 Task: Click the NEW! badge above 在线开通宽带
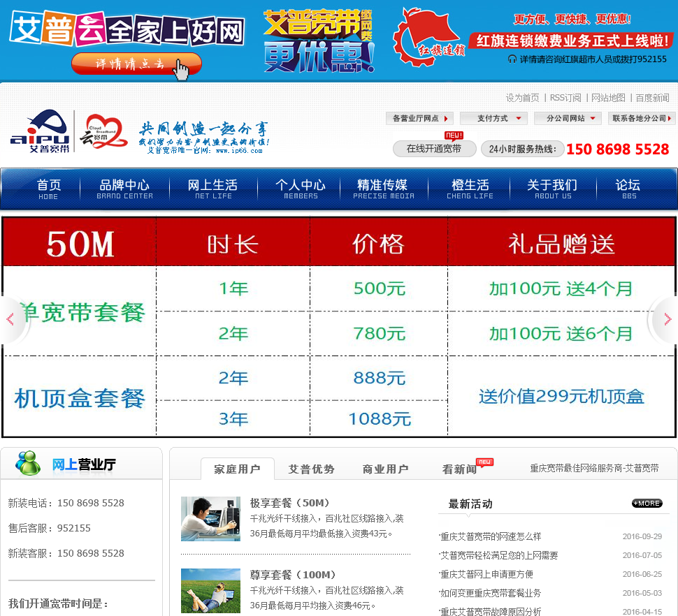[x=454, y=135]
